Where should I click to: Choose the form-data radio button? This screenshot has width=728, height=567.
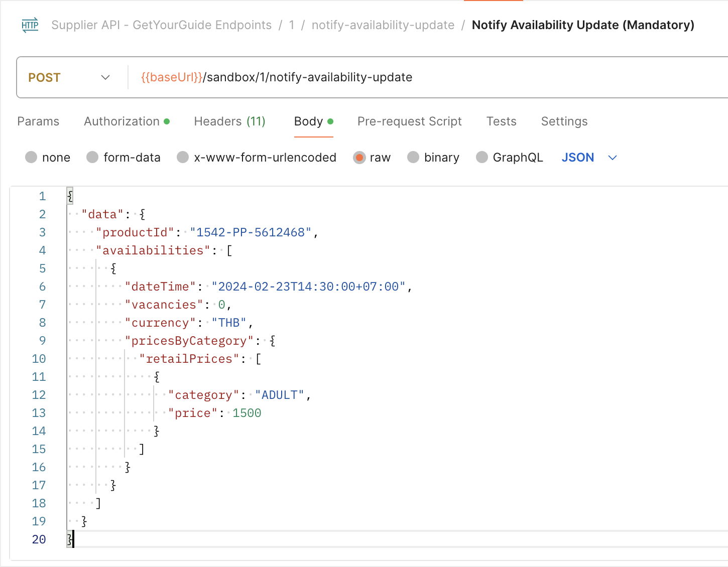point(92,158)
